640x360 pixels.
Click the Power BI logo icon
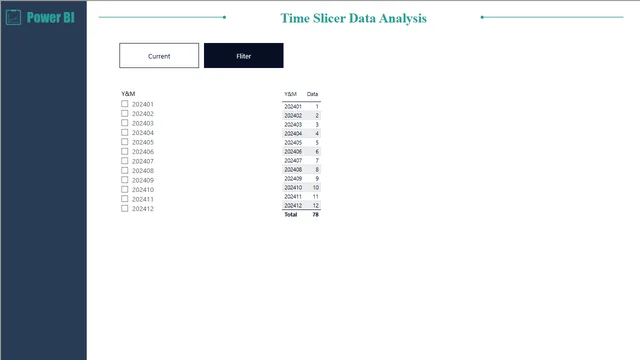(13, 18)
